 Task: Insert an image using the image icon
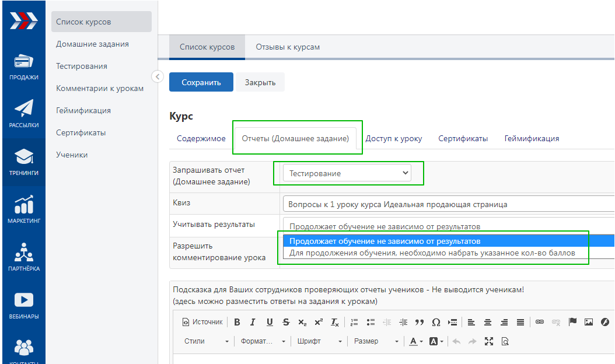coord(589,322)
